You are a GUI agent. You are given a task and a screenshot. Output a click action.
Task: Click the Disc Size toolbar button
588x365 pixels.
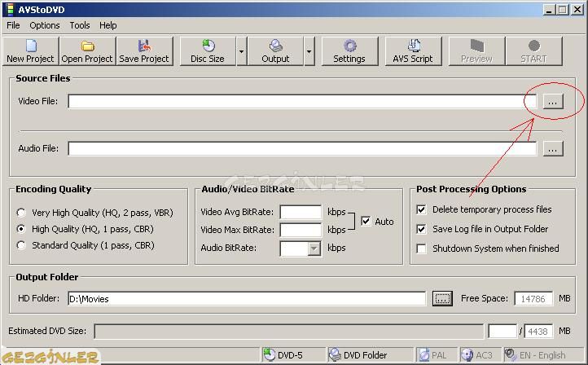[x=208, y=51]
